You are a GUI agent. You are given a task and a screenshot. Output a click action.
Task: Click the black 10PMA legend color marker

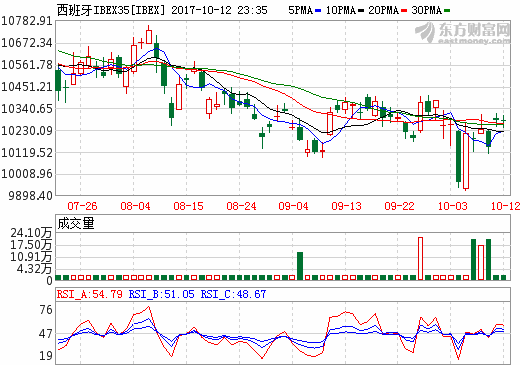(x=361, y=11)
